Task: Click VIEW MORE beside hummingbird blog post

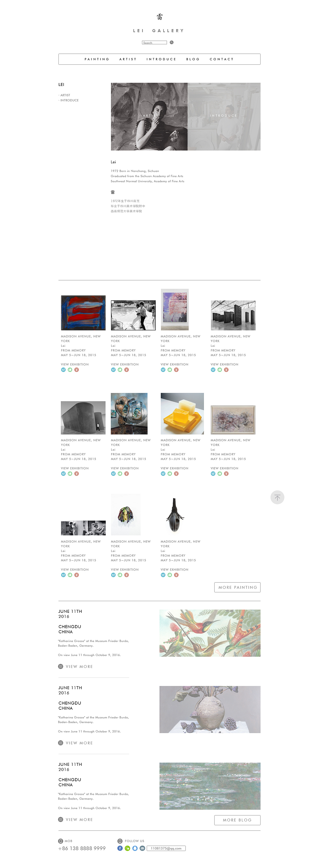Action: [x=79, y=667]
